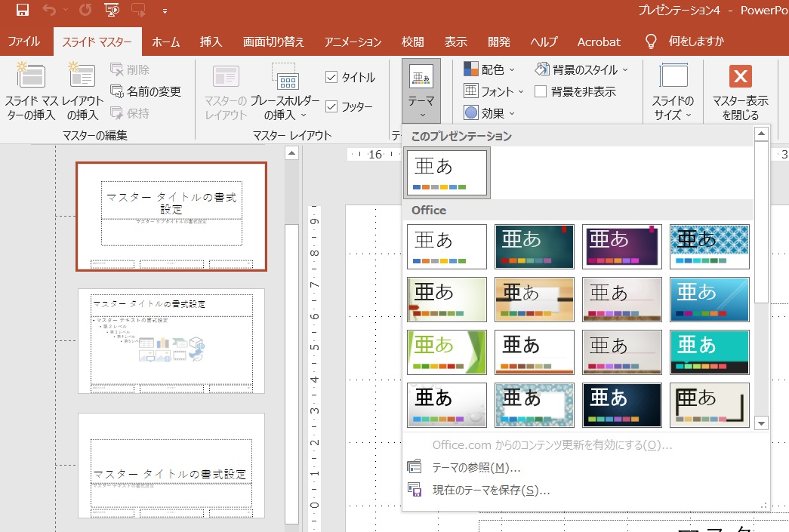789x532 pixels.
Task: Open the フォント fonts dropdown
Action: (x=494, y=91)
